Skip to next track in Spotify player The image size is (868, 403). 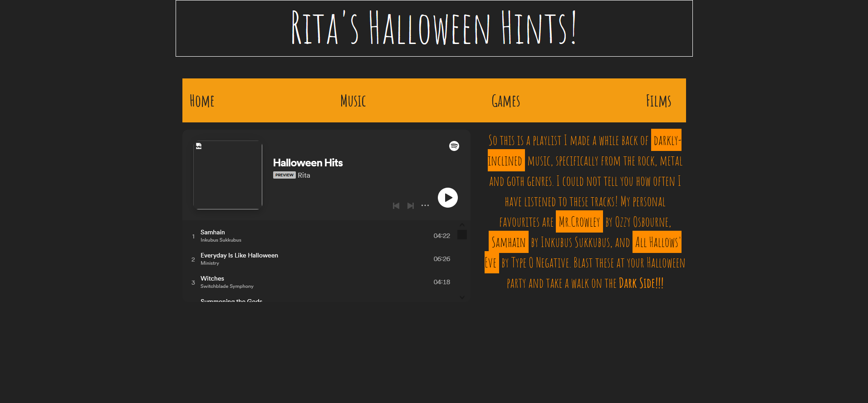410,206
